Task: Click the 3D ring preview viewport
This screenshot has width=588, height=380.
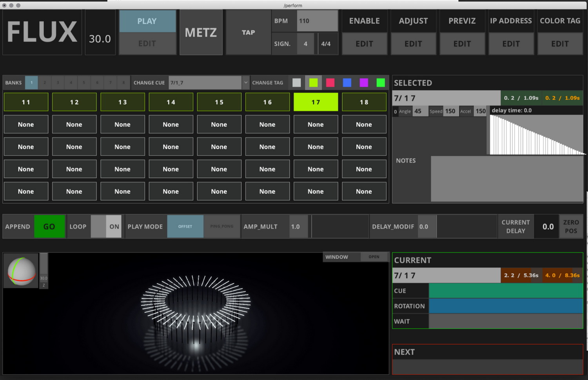Action: point(196,314)
